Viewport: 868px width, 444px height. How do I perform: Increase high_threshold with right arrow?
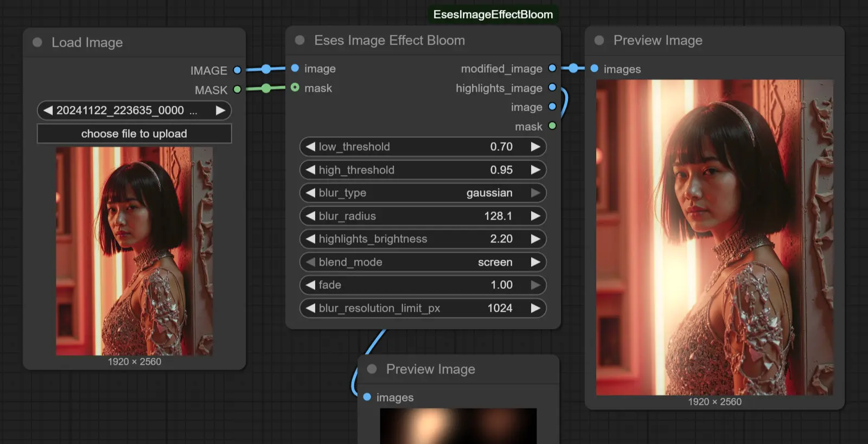535,170
